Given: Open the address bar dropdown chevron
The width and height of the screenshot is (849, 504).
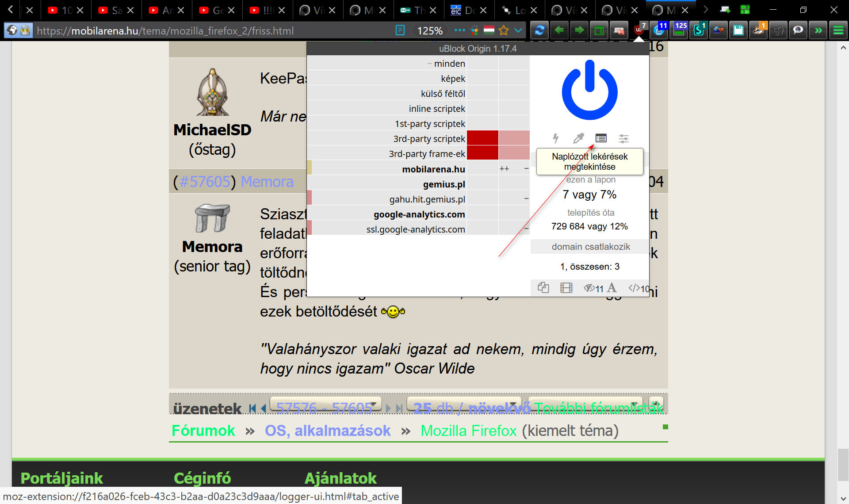Looking at the screenshot, I should (x=518, y=31).
